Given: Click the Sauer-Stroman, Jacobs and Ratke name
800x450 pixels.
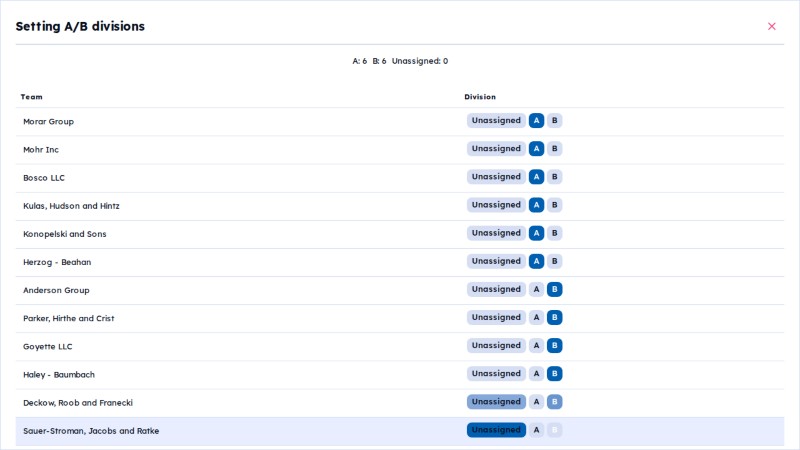Looking at the screenshot, I should pos(91,431).
